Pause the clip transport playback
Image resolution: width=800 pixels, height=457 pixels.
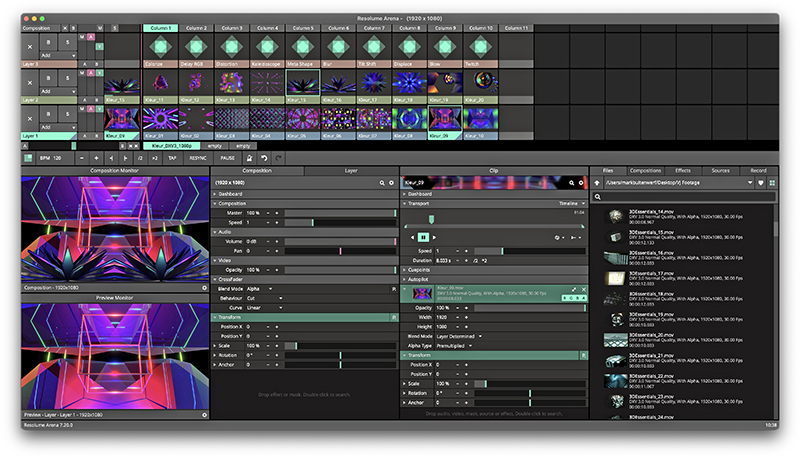click(423, 237)
